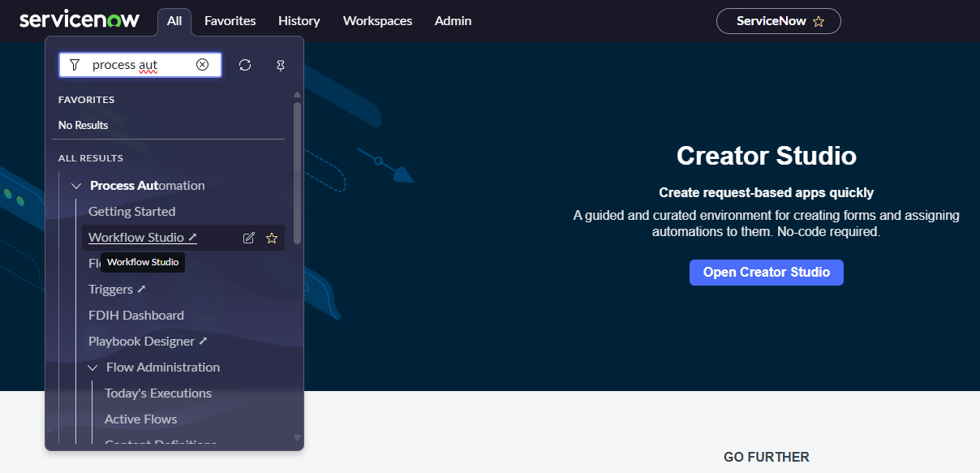Switch to the Favorites menu tab
The image size is (980, 473).
[x=230, y=21]
